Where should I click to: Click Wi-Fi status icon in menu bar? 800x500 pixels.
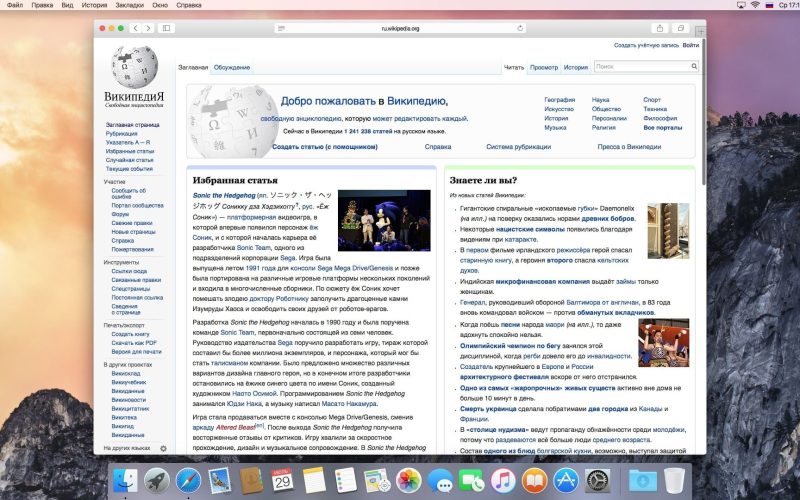tap(755, 5)
